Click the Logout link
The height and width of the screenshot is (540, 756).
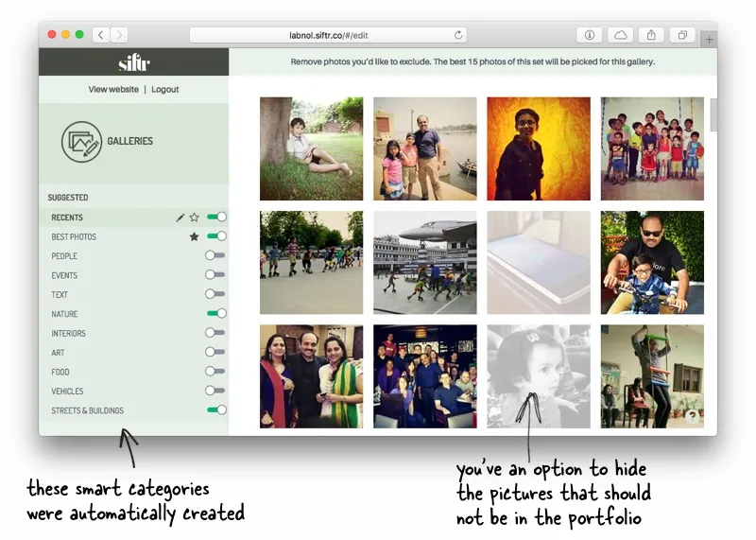164,89
